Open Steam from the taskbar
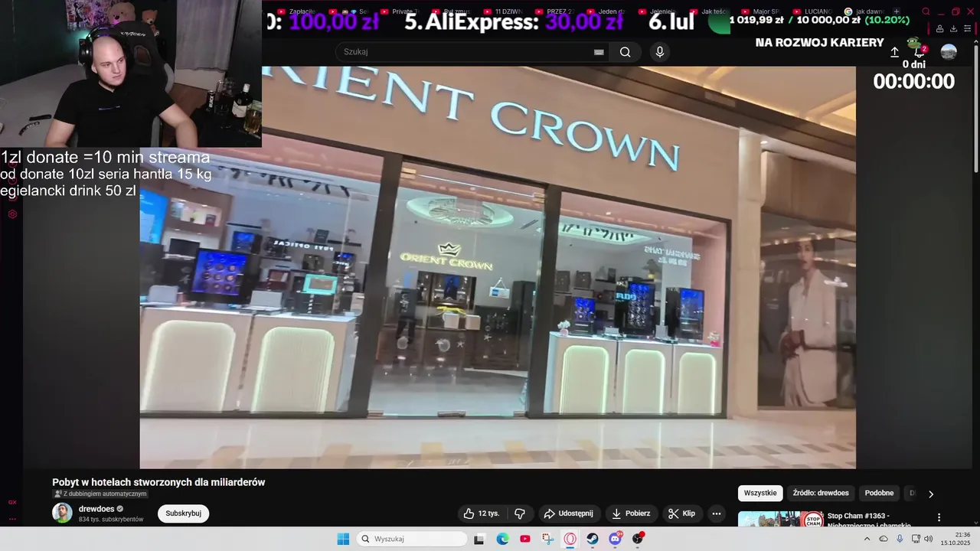The image size is (980, 551). pos(593,539)
